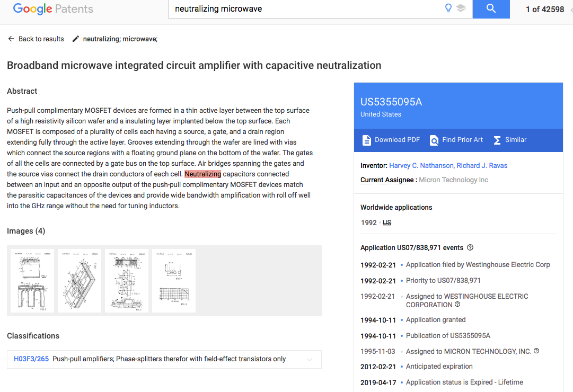Click the 1994-10-11 date beside 'Application granted'
This screenshot has width=573, height=392.
[378, 320]
